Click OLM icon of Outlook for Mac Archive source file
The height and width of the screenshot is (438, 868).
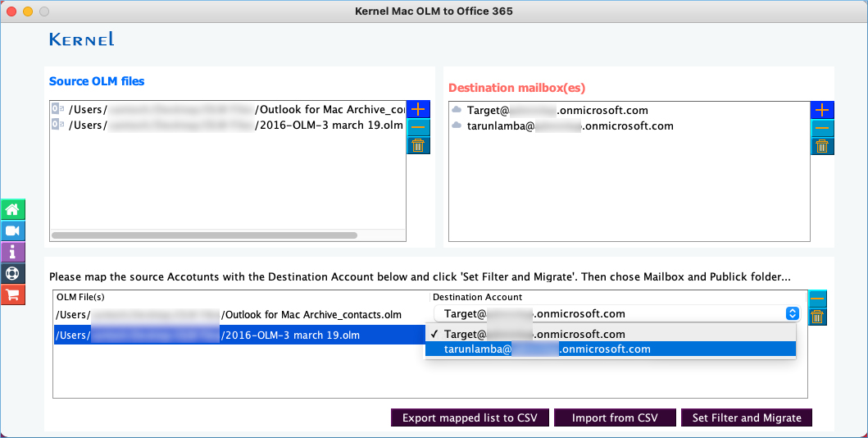pyautogui.click(x=58, y=108)
